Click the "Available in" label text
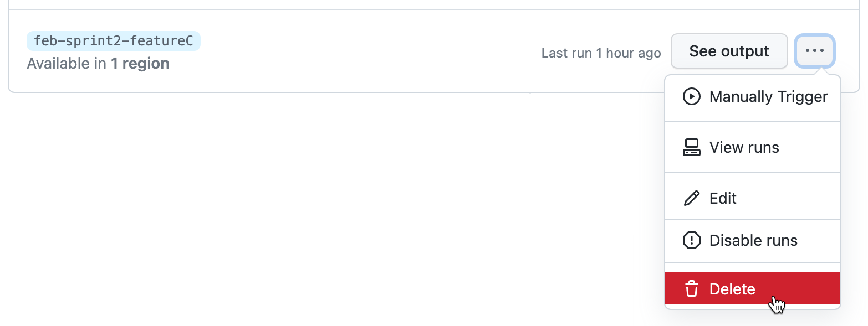 tap(67, 64)
